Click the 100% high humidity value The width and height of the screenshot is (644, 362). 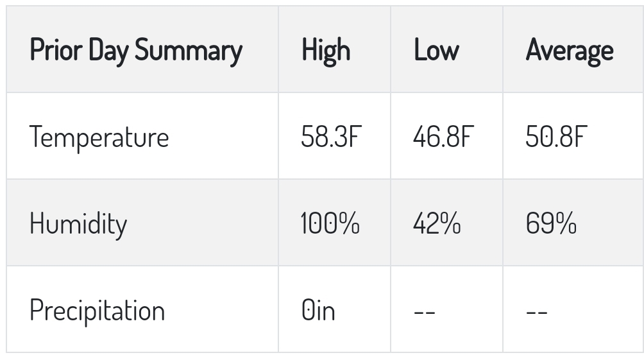coord(330,223)
